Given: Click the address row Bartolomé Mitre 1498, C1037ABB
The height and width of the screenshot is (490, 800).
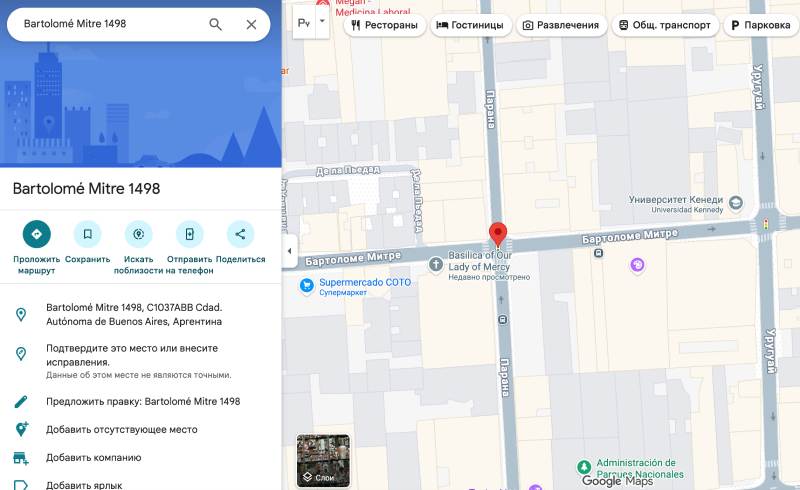Looking at the screenshot, I should pyautogui.click(x=140, y=314).
